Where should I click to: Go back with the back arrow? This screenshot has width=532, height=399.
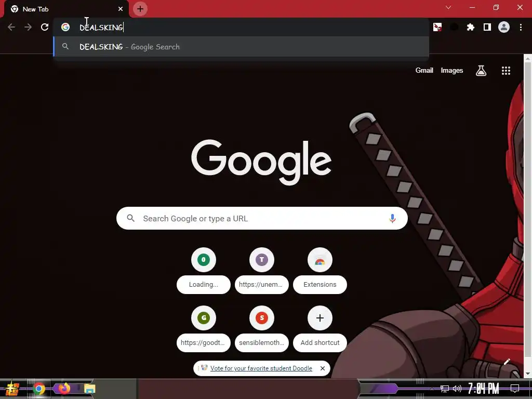pos(11,27)
